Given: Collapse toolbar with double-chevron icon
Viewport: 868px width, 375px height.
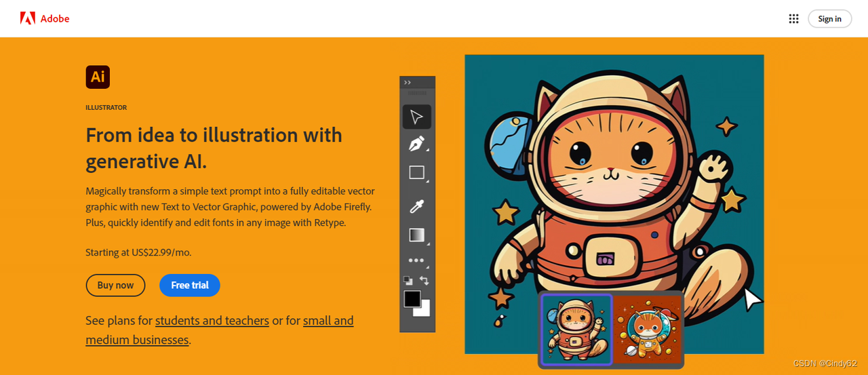Looking at the screenshot, I should click(x=408, y=82).
